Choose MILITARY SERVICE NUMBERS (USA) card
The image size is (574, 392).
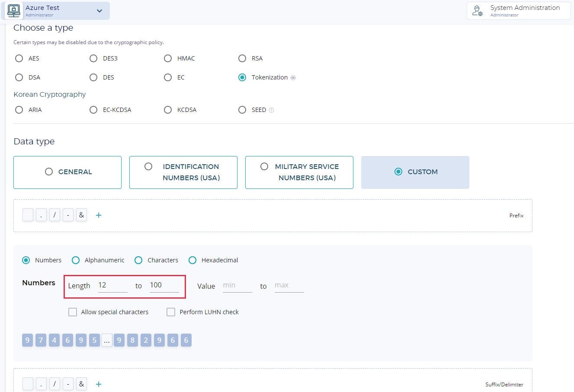pos(299,172)
